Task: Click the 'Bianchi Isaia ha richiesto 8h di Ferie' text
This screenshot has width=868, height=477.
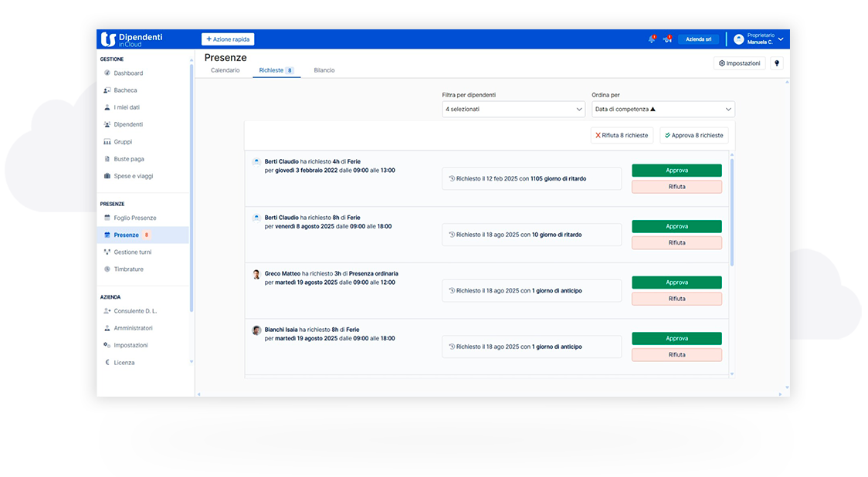Action: (x=312, y=330)
